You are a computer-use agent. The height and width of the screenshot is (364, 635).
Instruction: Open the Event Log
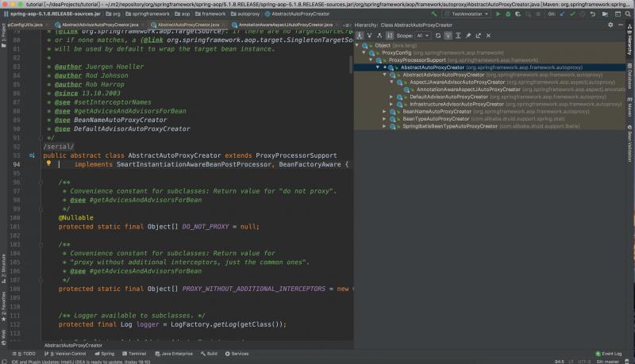click(610, 353)
